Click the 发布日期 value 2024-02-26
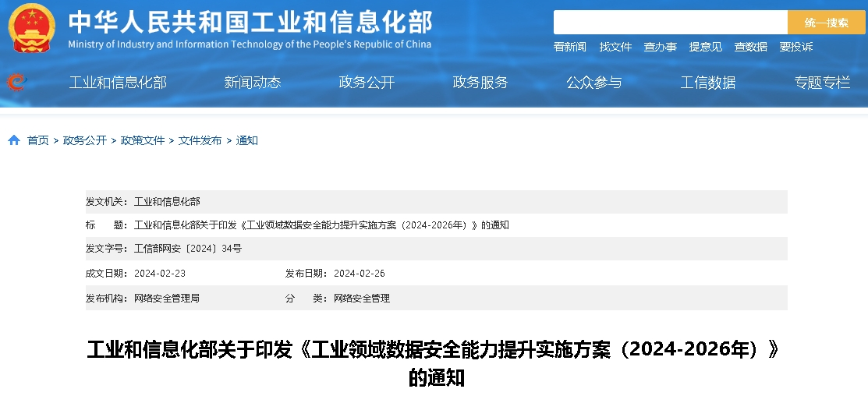The width and height of the screenshot is (868, 396). point(360,273)
